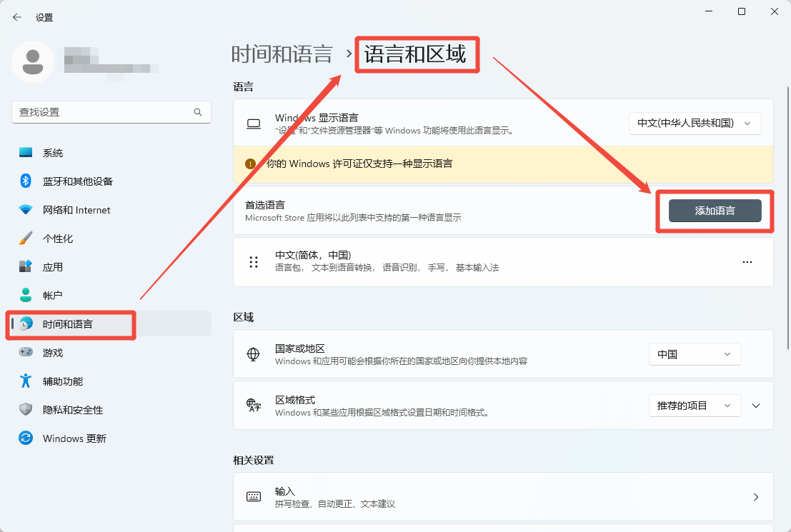Click the 辅助功能 accessibility icon
This screenshot has height=532, width=791.
pyautogui.click(x=25, y=381)
